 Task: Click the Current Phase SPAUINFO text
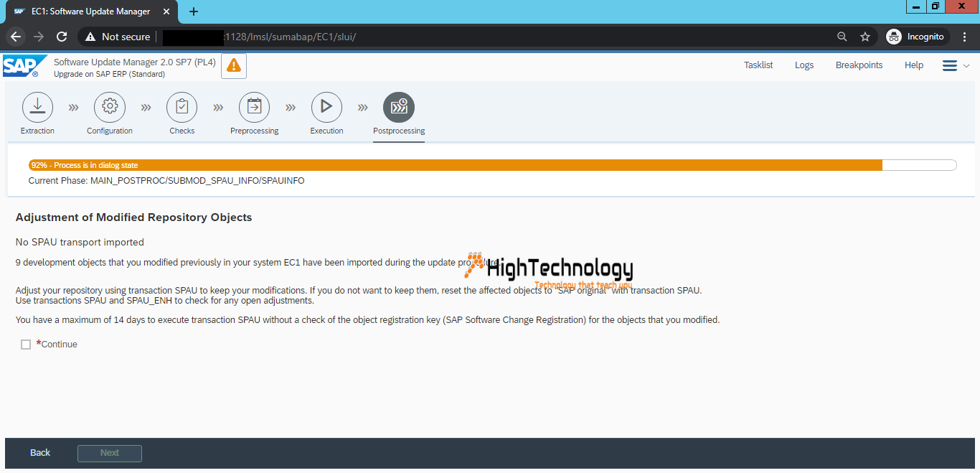click(166, 181)
